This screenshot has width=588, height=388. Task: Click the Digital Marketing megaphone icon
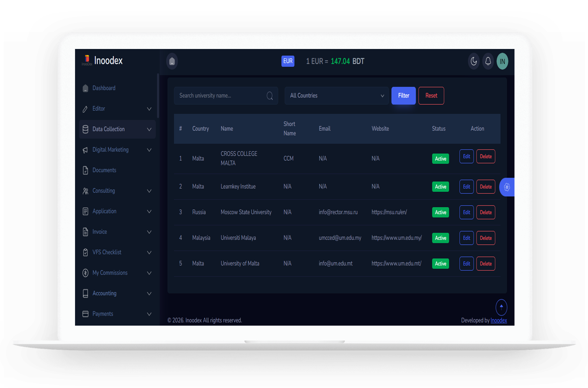[85, 150]
